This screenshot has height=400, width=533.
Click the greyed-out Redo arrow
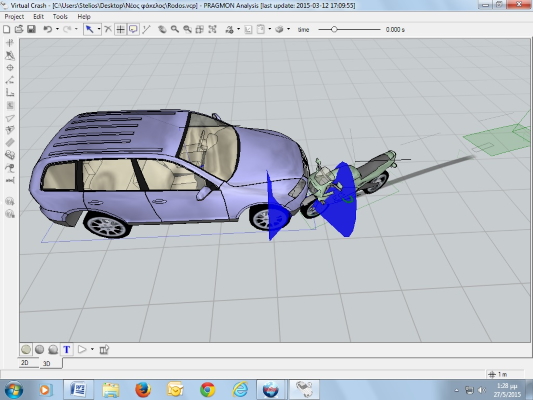(67, 30)
